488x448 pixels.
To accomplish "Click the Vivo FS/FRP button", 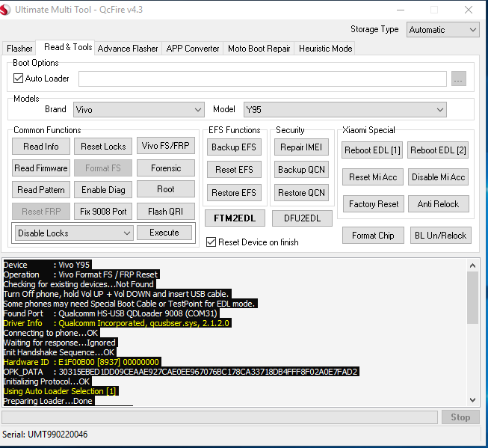I will click(166, 146).
